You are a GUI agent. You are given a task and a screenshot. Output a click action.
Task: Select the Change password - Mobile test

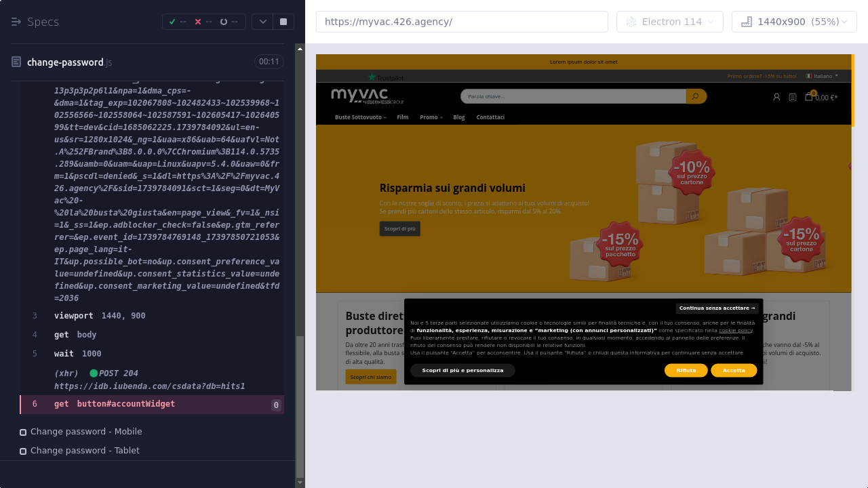click(86, 432)
